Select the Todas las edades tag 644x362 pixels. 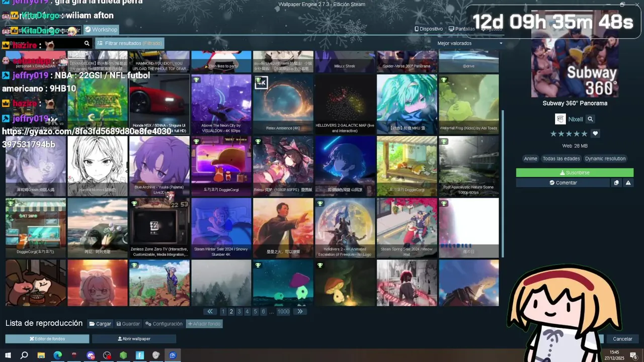561,159
